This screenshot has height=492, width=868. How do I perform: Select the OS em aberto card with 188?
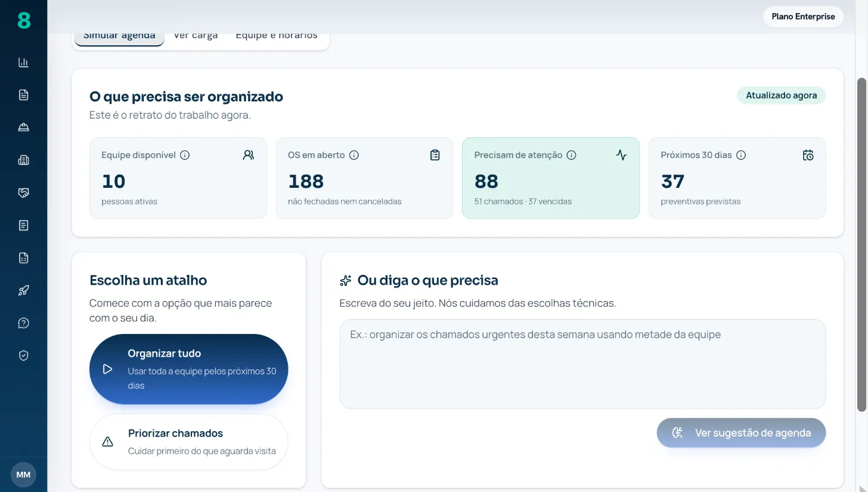click(364, 178)
